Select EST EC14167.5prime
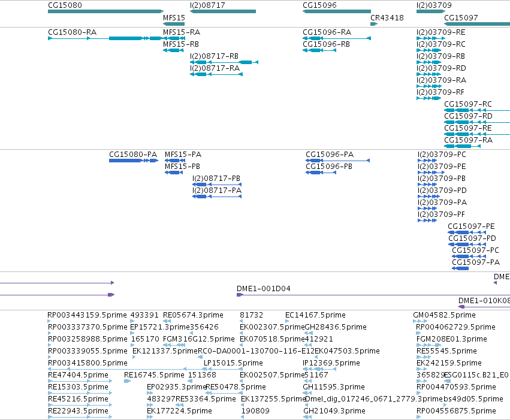510x420 pixels. pyautogui.click(x=315, y=315)
